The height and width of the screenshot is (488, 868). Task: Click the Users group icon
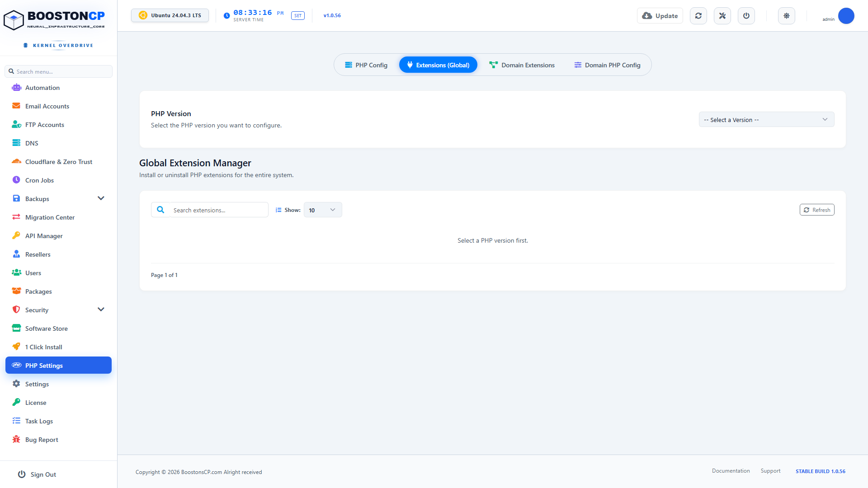click(16, 272)
